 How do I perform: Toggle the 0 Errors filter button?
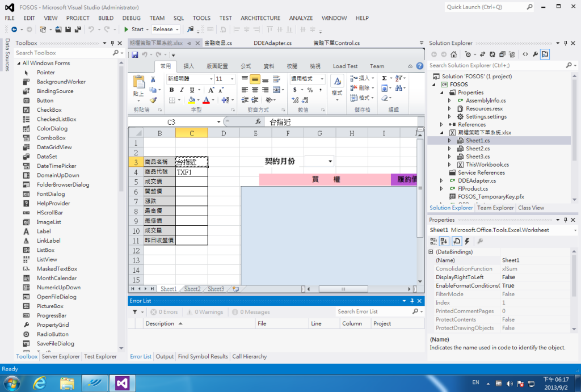click(x=164, y=312)
